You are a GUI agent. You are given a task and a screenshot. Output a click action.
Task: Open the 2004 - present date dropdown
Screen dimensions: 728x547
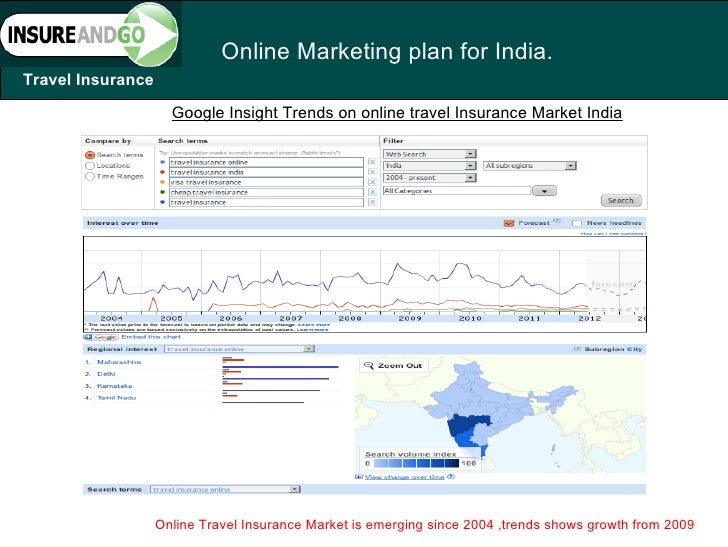(x=429, y=178)
